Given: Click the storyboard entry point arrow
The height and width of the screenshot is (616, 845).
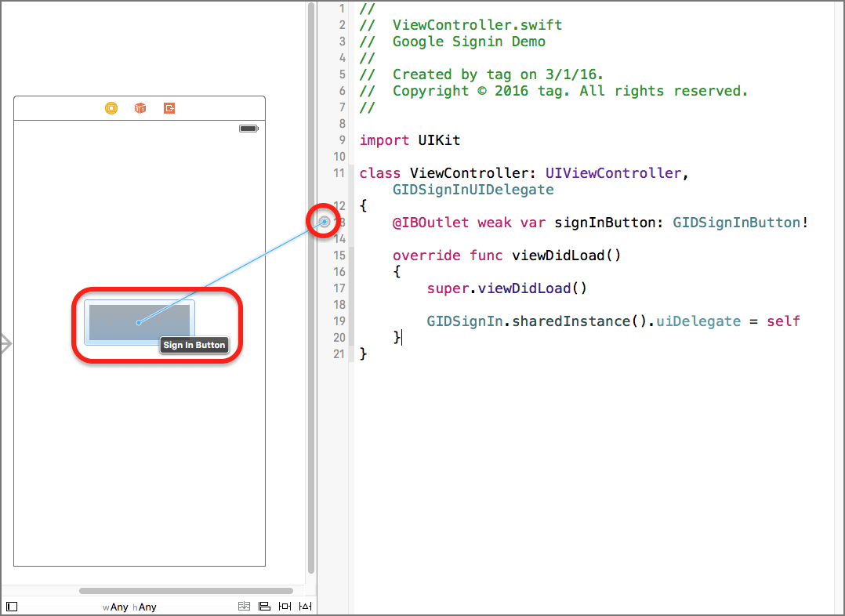Looking at the screenshot, I should pyautogui.click(x=5, y=343).
